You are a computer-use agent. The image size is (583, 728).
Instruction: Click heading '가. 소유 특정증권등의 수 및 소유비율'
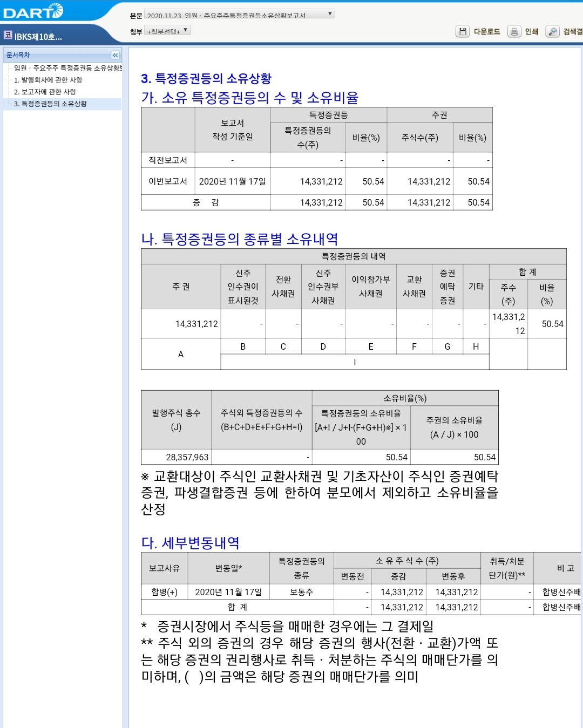[250, 98]
